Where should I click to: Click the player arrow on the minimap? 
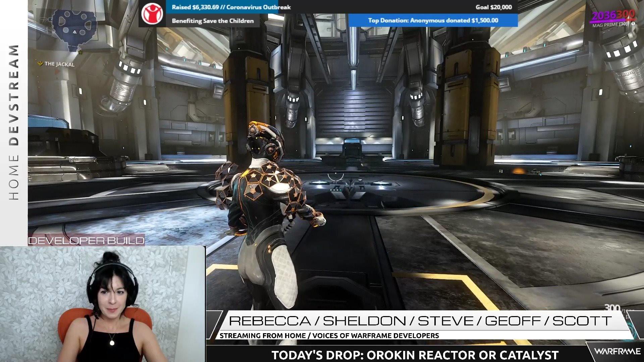(x=75, y=32)
